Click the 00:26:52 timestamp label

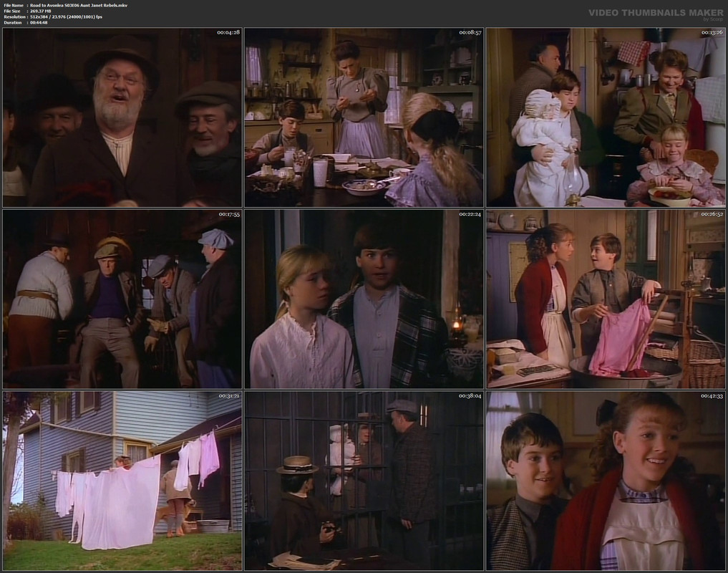pyautogui.click(x=712, y=214)
